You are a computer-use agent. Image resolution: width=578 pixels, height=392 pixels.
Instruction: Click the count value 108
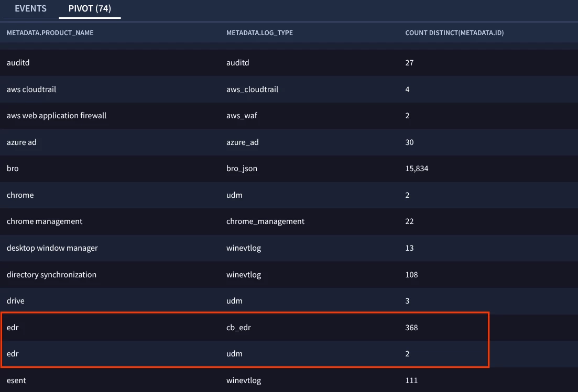[x=411, y=274]
